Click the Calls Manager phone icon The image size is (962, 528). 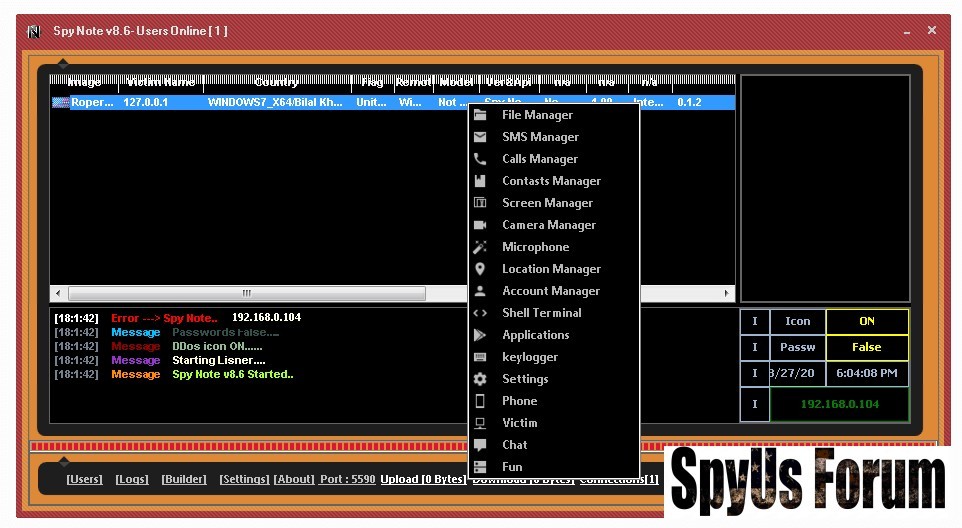click(480, 159)
